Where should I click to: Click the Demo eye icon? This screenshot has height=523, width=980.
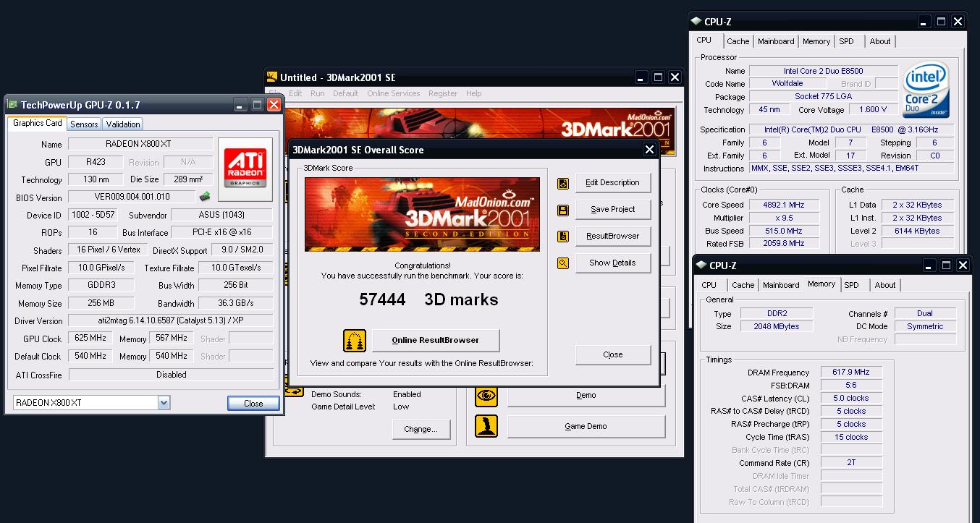pyautogui.click(x=486, y=395)
